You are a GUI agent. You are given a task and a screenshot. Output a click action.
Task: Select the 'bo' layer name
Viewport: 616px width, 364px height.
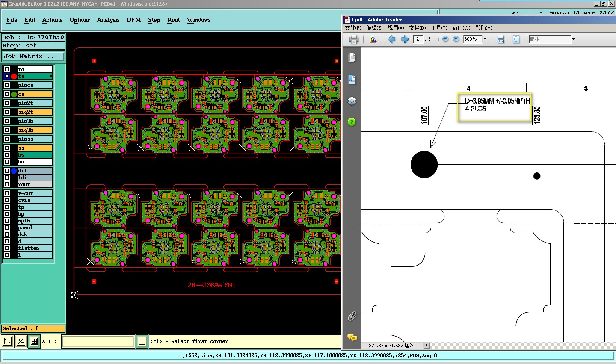point(35,162)
